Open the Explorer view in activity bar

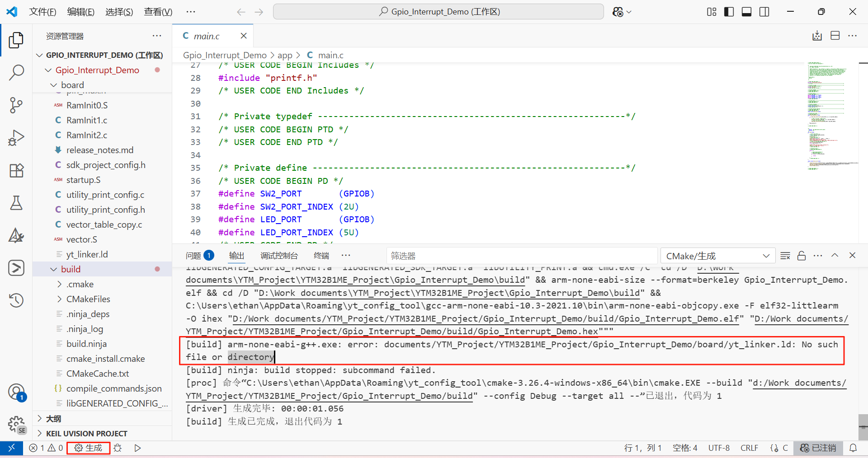click(x=16, y=40)
